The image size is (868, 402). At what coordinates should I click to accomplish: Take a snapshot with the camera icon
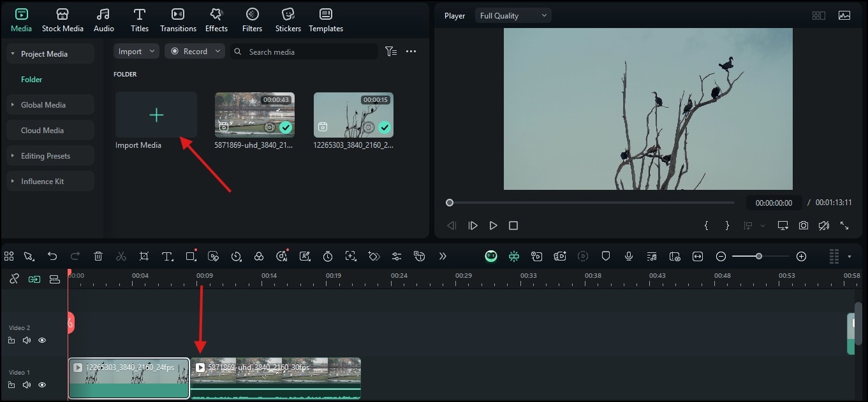pyautogui.click(x=803, y=225)
